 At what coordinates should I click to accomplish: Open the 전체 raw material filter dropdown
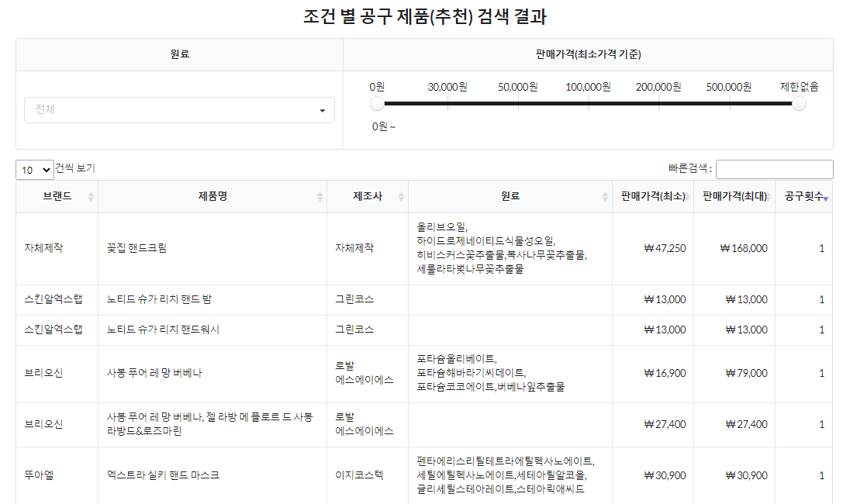(x=178, y=110)
